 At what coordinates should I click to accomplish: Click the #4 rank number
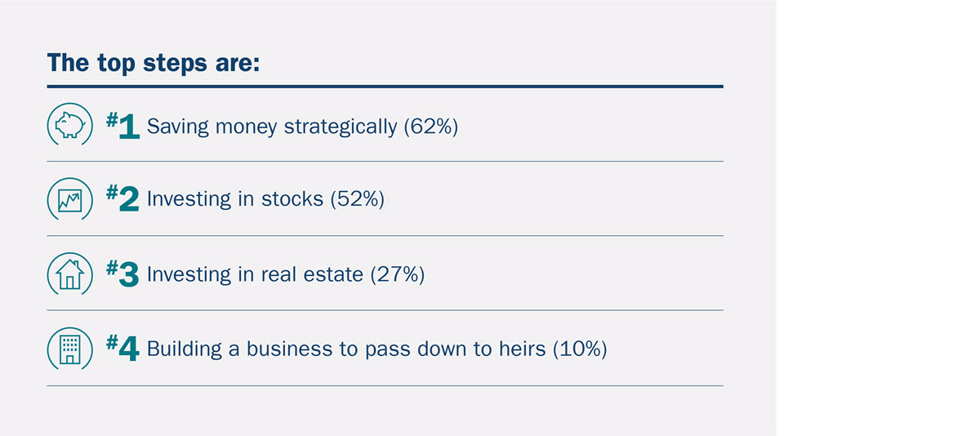123,349
